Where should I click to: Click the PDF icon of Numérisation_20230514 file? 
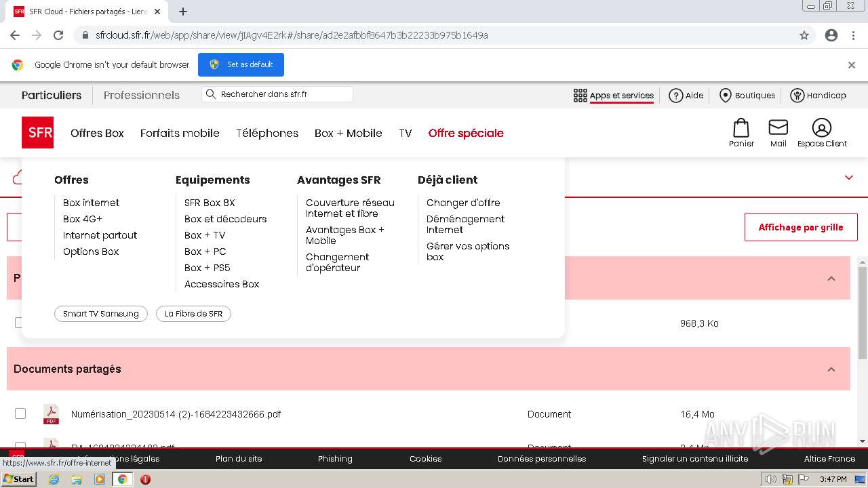point(51,414)
